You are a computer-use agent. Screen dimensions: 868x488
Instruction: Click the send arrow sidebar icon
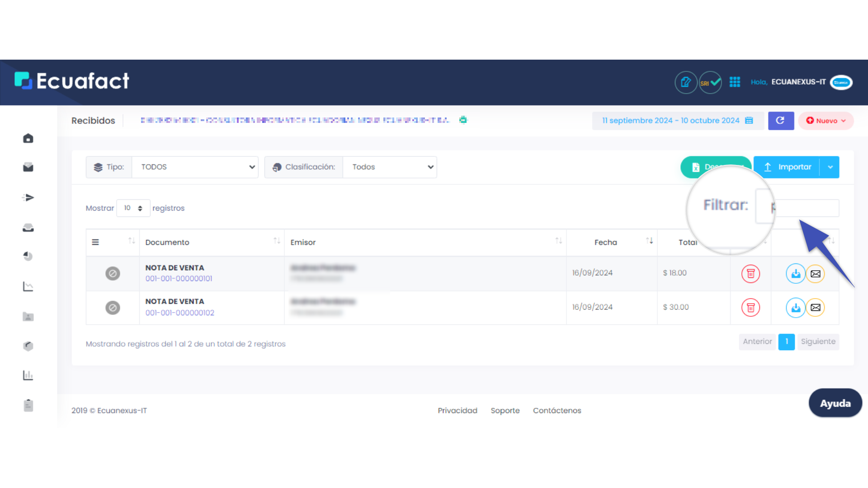click(x=28, y=197)
